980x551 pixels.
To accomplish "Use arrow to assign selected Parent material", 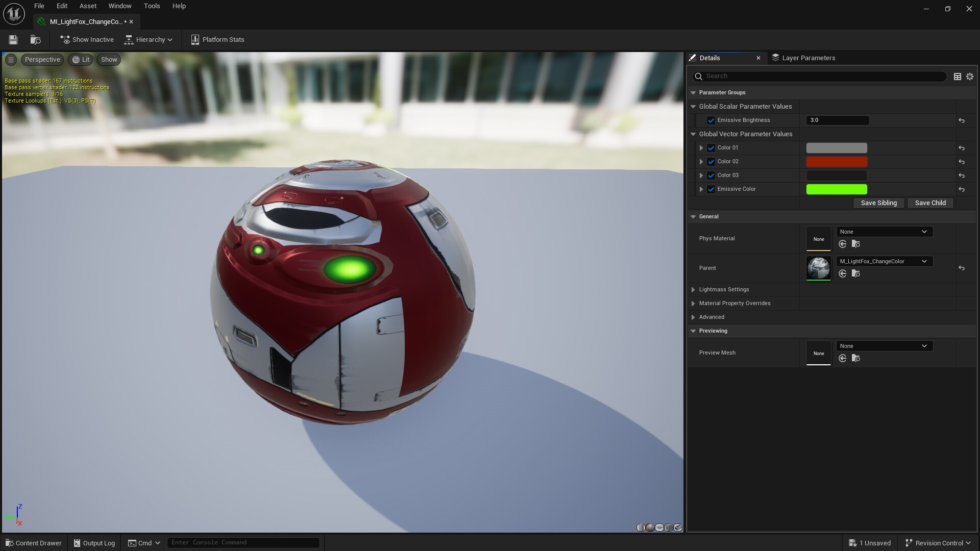I will 843,273.
